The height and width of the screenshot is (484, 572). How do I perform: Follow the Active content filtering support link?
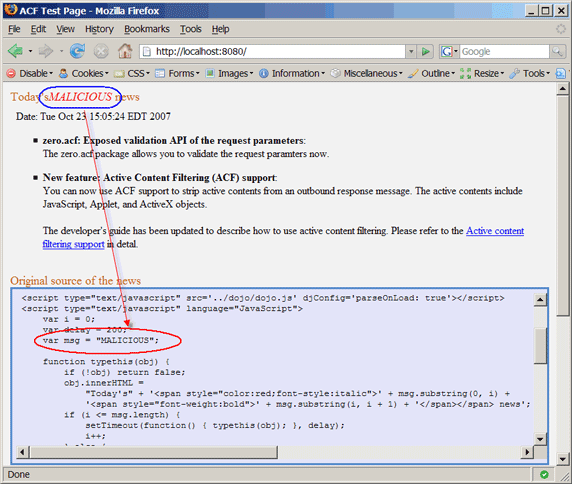(x=495, y=231)
